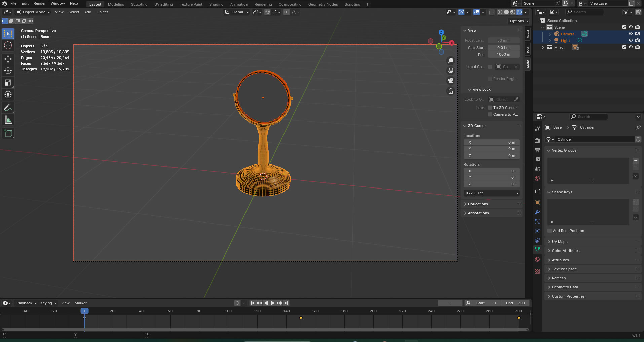Open the Playback popover
Screen dimensions: 644x342
click(26, 303)
